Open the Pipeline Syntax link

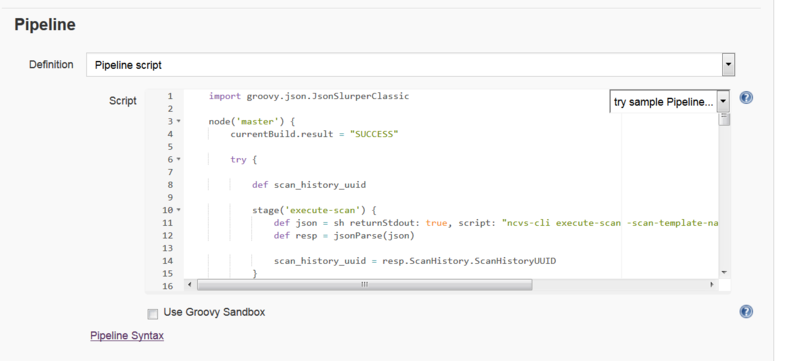[x=127, y=336]
